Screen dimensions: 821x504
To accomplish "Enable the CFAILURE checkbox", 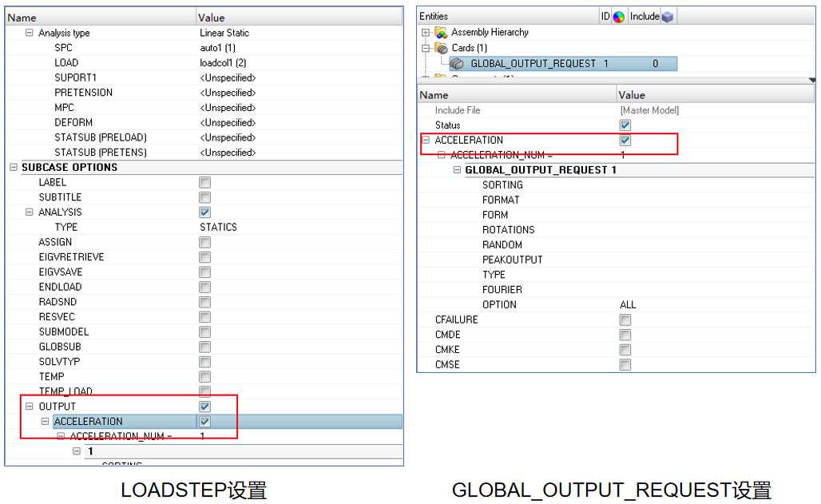I will pos(625,319).
